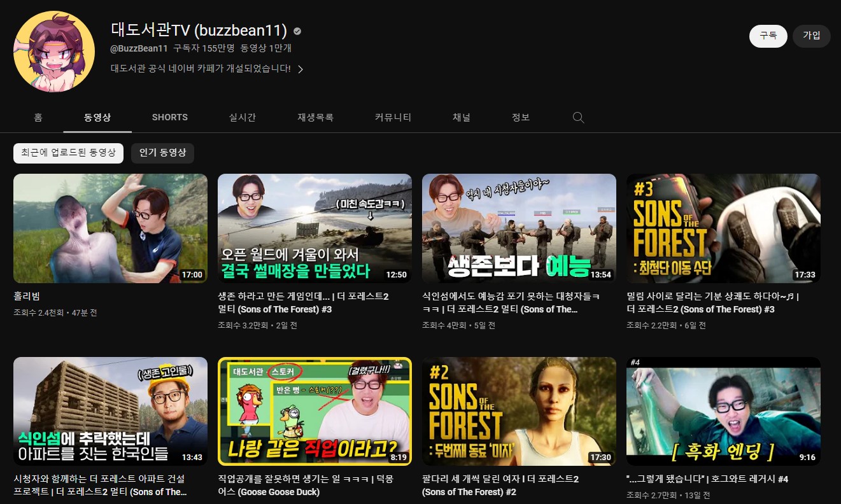Click the 식인섬에서도 예능감 포기 못하는 title
Screen dimensions: 841x504
pos(511,302)
